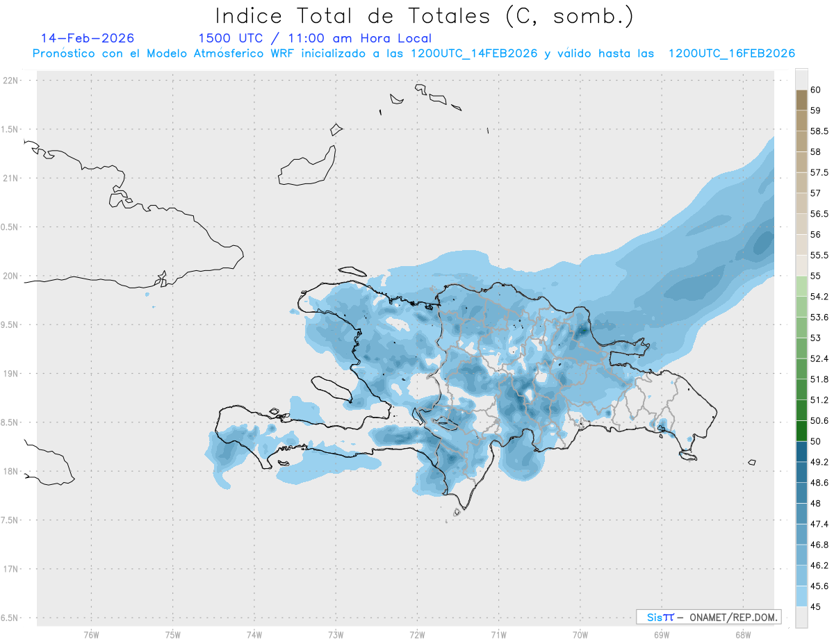Click the colorbar value '57.5'
Image resolution: width=834 pixels, height=644 pixels.
[x=819, y=172]
